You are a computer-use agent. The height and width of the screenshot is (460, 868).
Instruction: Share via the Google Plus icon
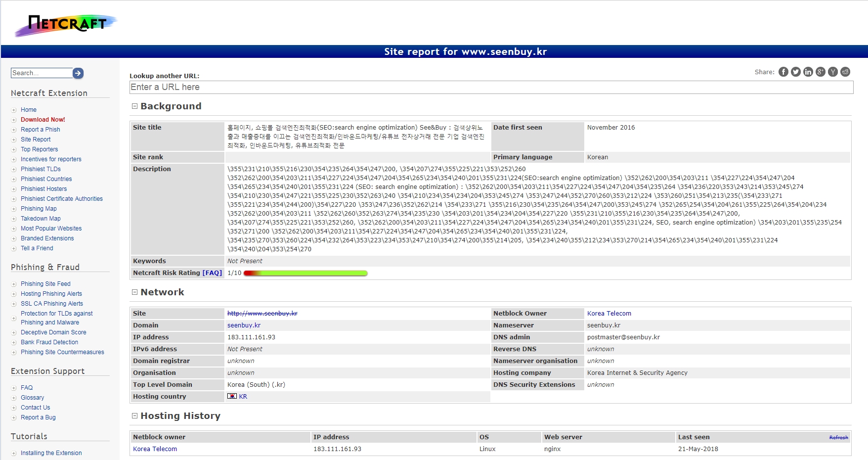tap(821, 72)
